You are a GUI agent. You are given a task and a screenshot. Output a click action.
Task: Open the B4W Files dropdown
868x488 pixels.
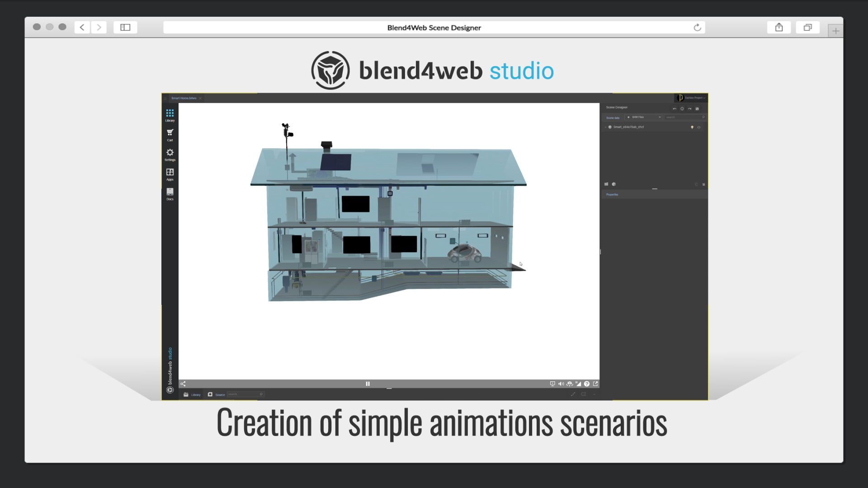point(644,117)
